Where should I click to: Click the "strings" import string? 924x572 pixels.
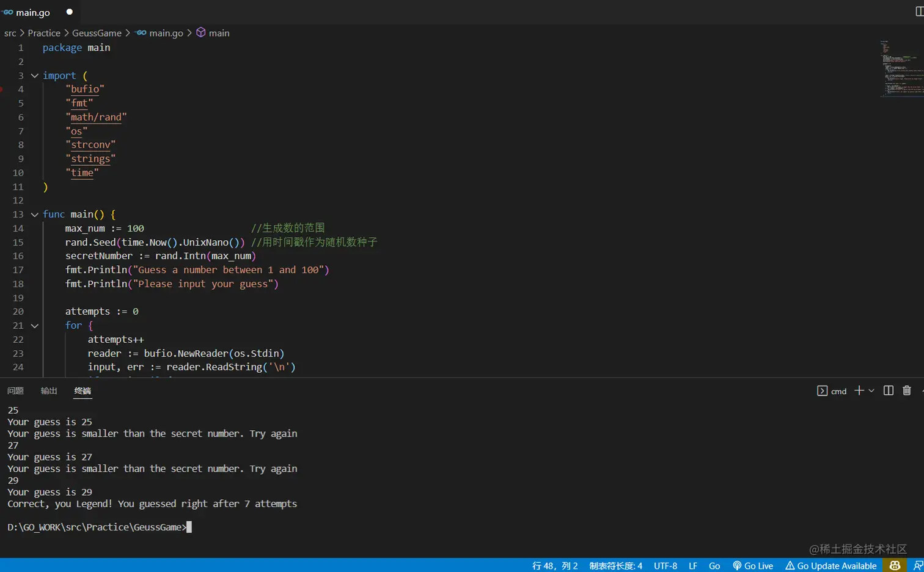(x=90, y=159)
